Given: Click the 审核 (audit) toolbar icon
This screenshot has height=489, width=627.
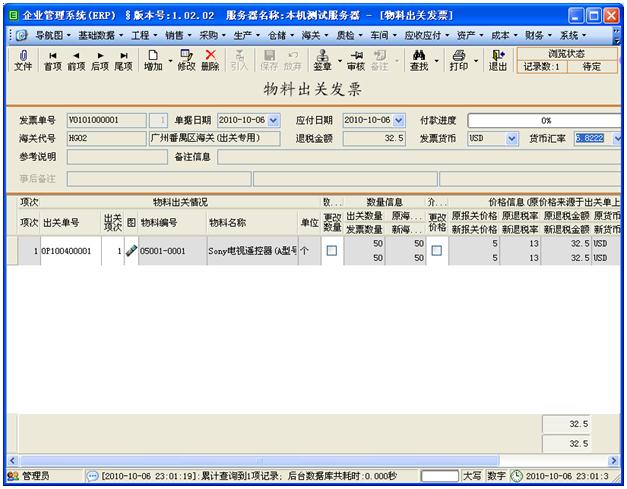Looking at the screenshot, I should [x=355, y=60].
